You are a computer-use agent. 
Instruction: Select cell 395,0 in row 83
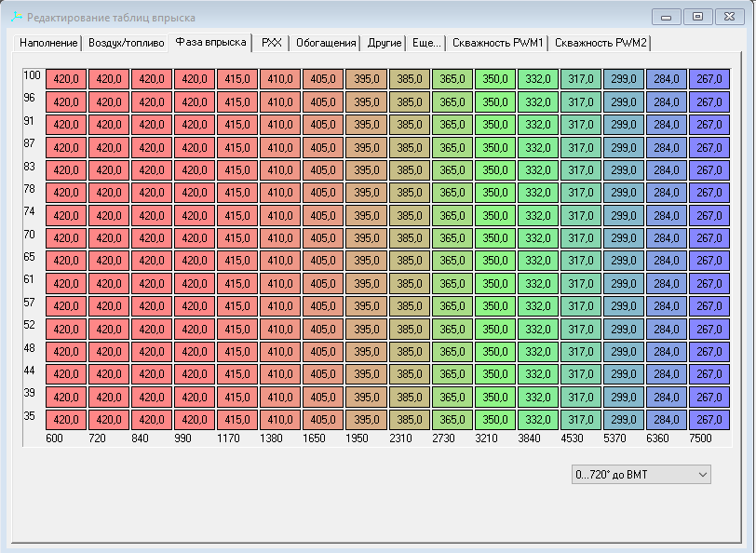(x=366, y=169)
